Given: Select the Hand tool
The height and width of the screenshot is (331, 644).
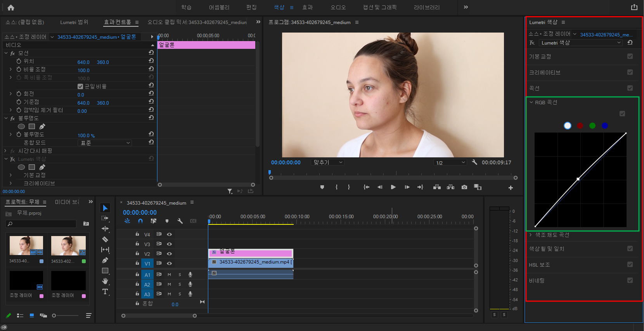Looking at the screenshot, I should coord(105,281).
